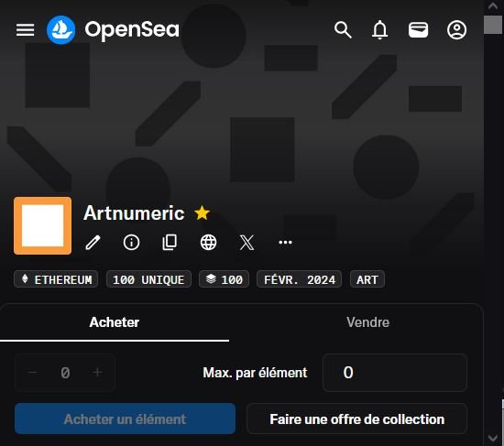
Task: Expand the three-dot more options menu
Action: click(285, 243)
